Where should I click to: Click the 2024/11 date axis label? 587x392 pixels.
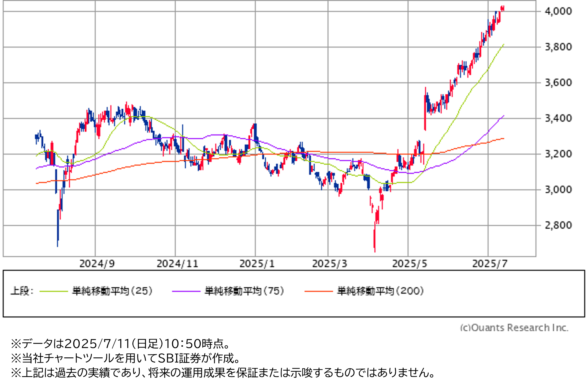pos(177,264)
